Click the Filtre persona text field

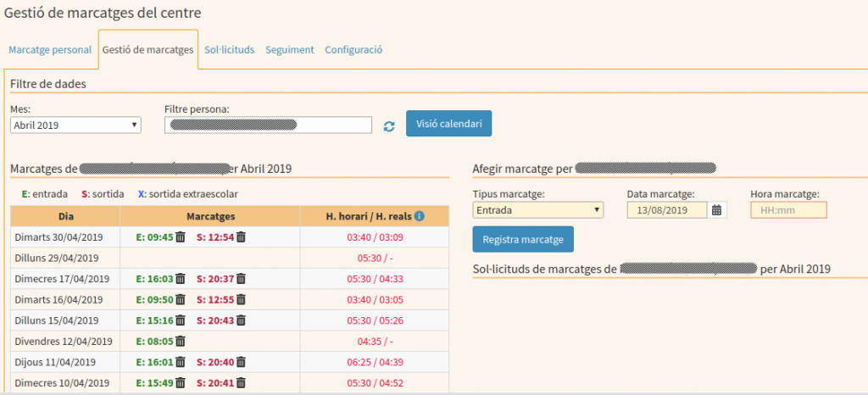point(268,125)
